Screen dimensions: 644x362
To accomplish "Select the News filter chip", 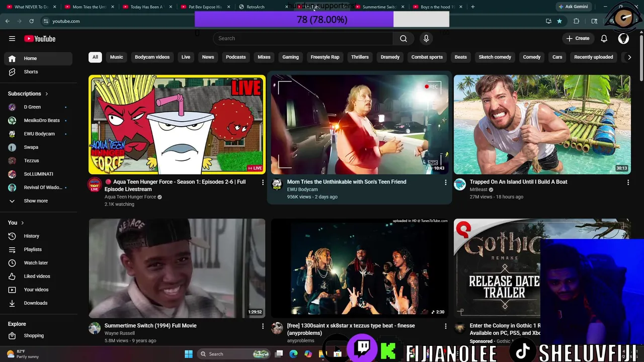I will 208,57.
